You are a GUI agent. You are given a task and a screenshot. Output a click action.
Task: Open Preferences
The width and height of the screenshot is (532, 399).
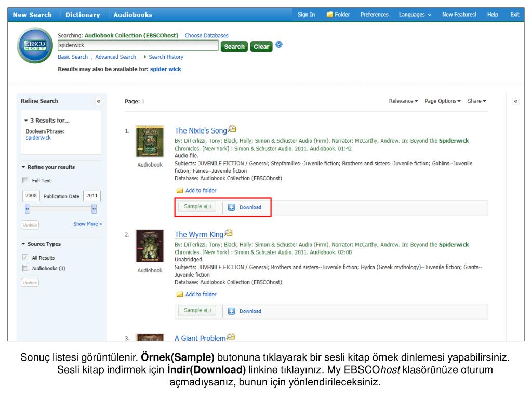pos(374,15)
